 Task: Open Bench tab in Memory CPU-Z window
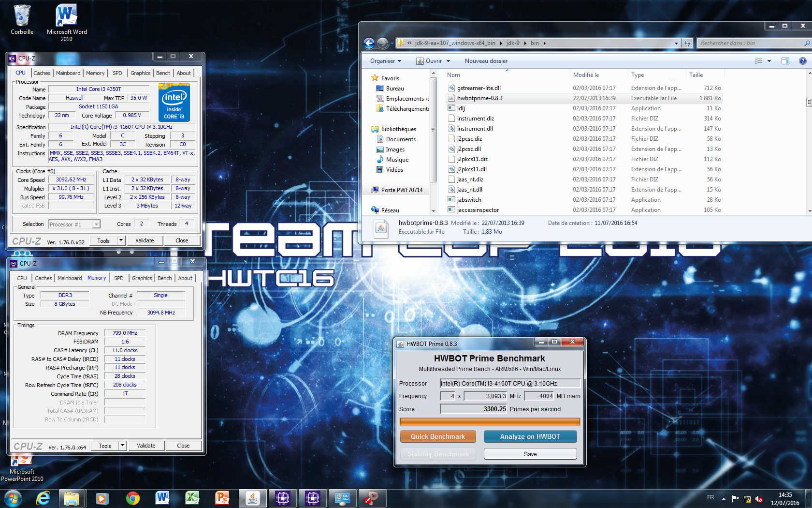click(x=164, y=278)
